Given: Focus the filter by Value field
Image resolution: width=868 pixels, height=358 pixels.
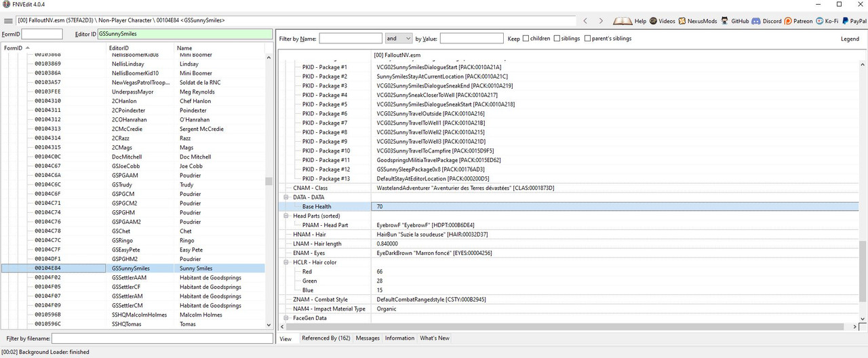Looking at the screenshot, I should (x=471, y=39).
